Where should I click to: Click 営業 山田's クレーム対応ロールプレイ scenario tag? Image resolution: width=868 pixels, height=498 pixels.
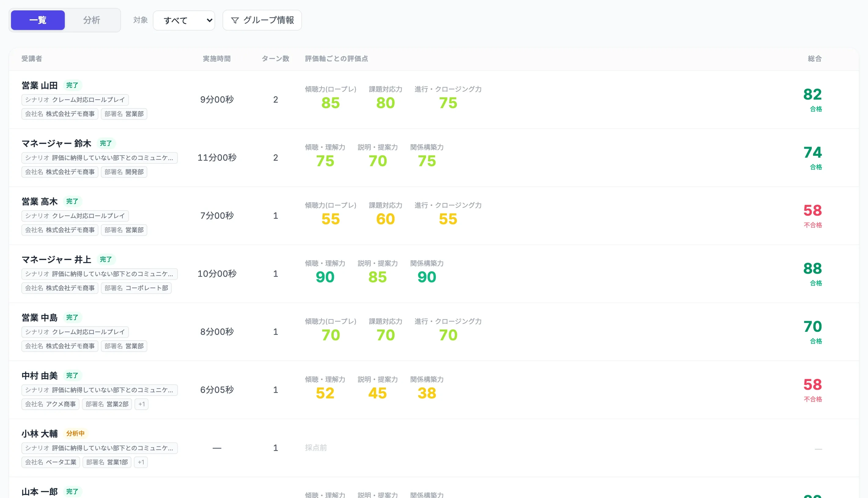(75, 100)
